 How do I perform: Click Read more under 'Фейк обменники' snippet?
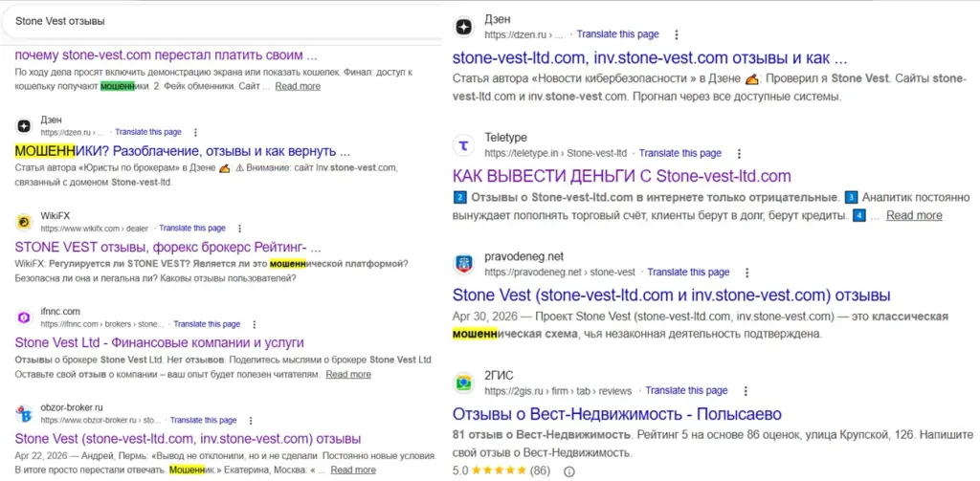coord(298,86)
